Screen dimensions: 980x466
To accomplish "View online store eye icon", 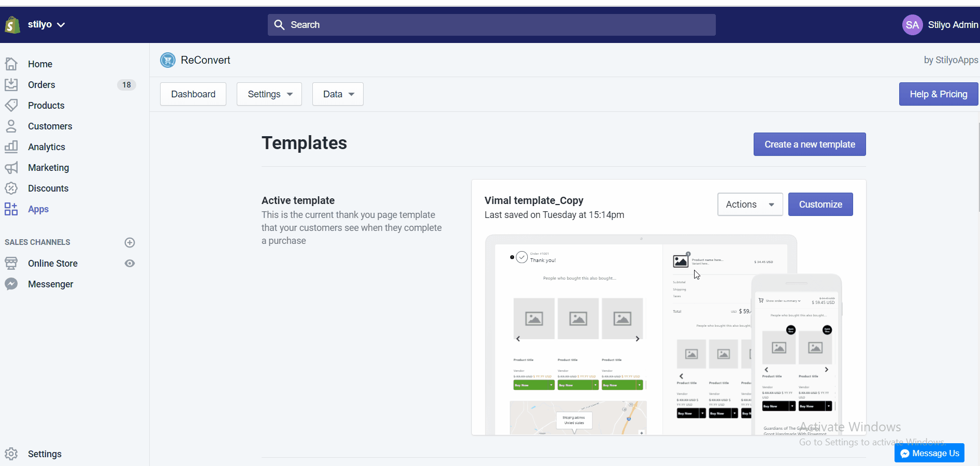I will pos(130,264).
